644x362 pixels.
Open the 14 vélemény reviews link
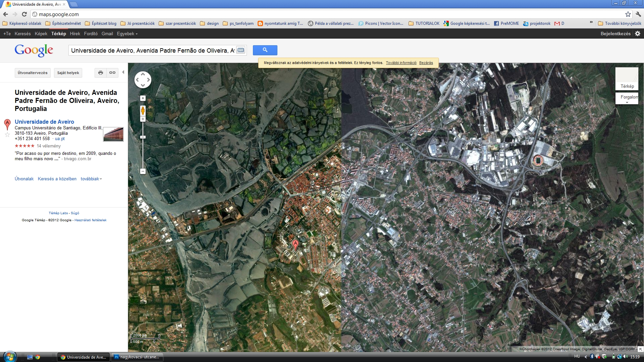tap(49, 146)
